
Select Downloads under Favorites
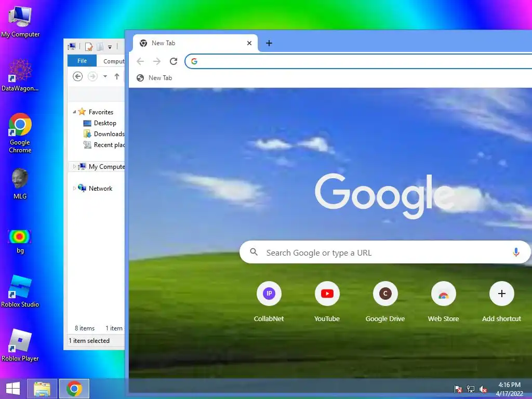point(104,134)
